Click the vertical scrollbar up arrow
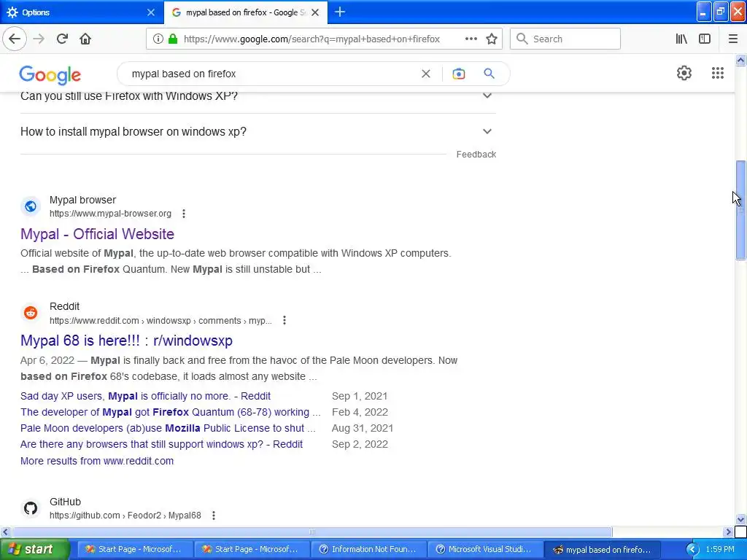 pyautogui.click(x=740, y=60)
